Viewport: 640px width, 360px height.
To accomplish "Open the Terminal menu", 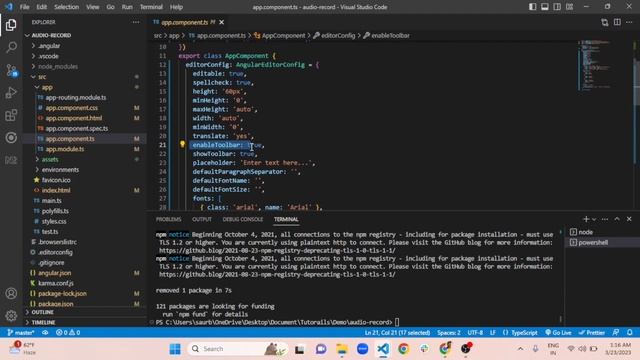I will [x=151, y=7].
